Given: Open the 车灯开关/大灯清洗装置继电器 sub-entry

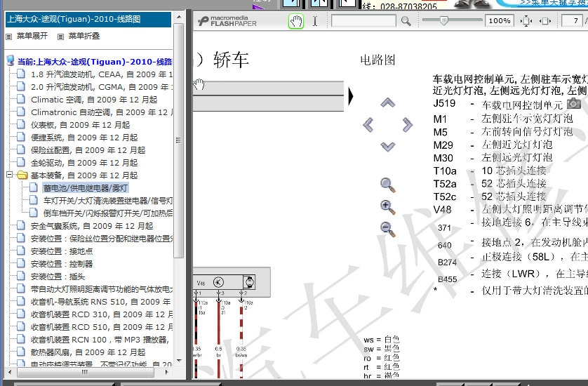Looking at the screenshot, I should click(x=108, y=201).
